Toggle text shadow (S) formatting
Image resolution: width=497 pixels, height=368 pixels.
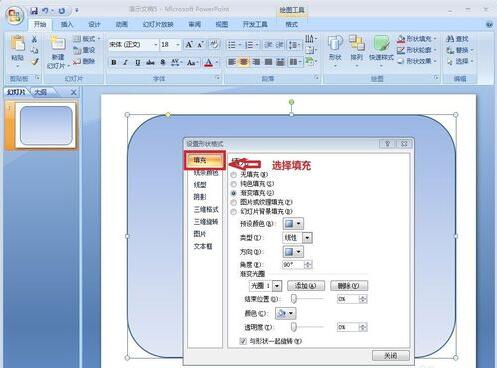(163, 62)
